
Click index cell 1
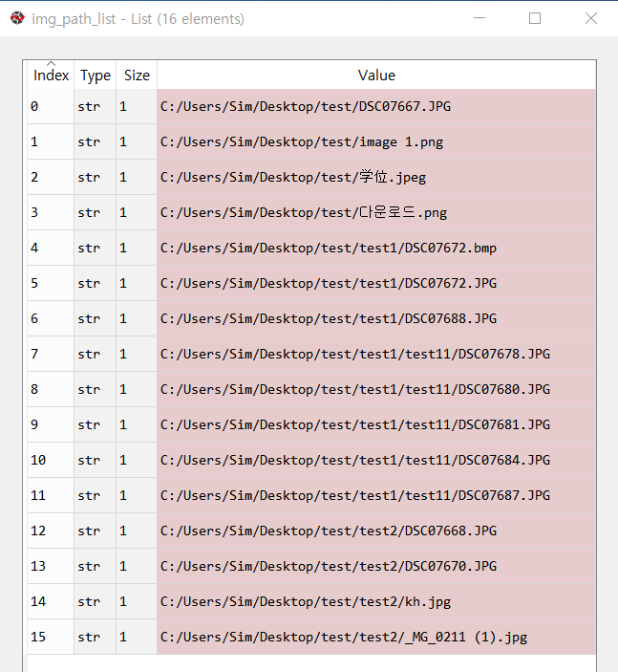(51, 141)
